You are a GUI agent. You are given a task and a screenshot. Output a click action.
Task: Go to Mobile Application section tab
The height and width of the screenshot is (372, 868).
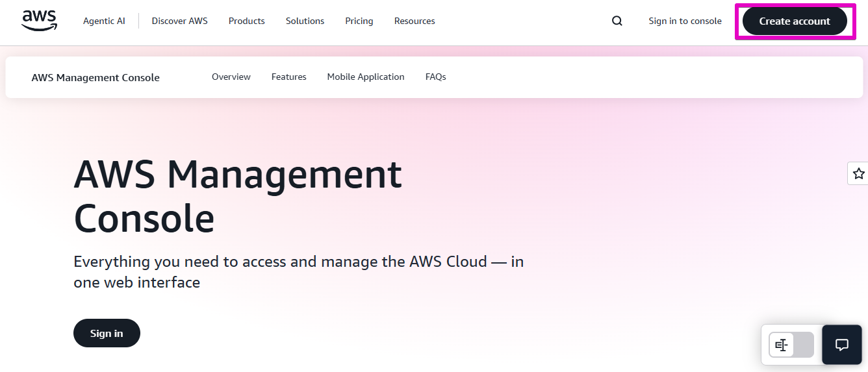pyautogui.click(x=366, y=77)
